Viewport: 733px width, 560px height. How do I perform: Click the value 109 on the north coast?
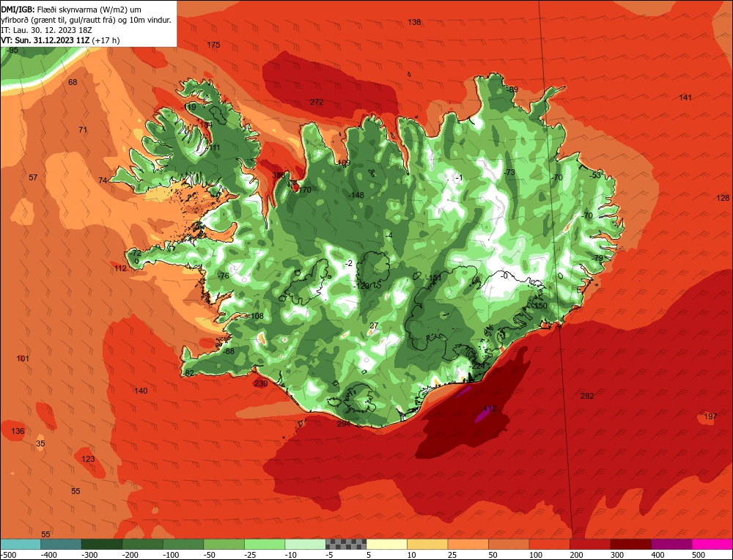coord(344,163)
